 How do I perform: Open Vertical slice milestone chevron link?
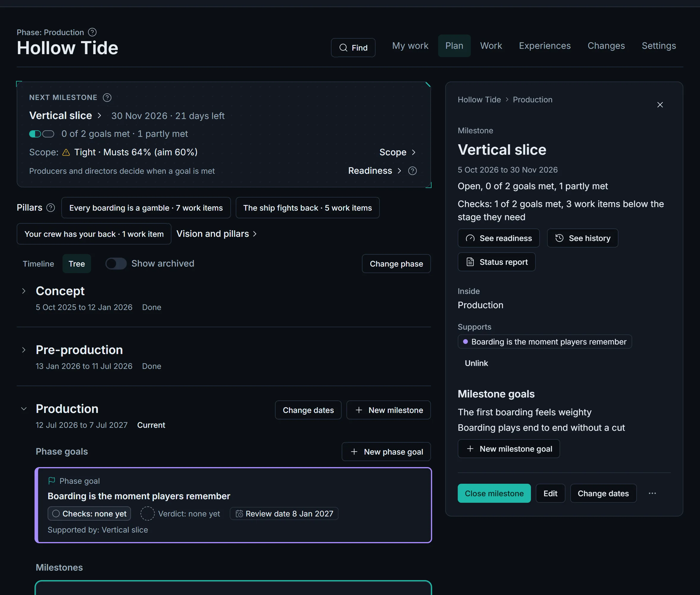pyautogui.click(x=65, y=115)
